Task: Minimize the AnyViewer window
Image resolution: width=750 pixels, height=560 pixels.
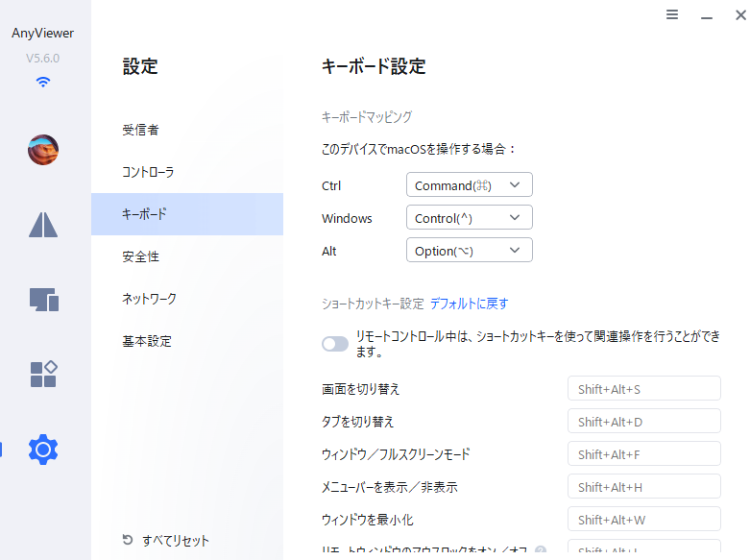Action: pos(707,17)
